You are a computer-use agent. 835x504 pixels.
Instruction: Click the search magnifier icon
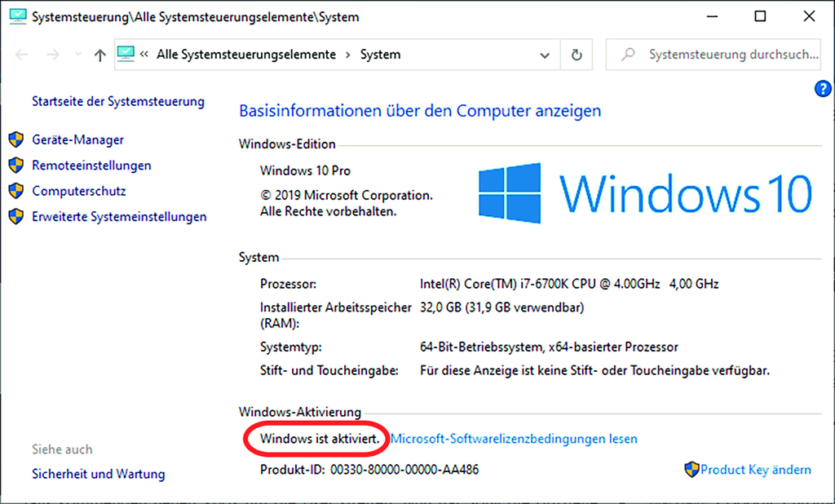(x=629, y=54)
